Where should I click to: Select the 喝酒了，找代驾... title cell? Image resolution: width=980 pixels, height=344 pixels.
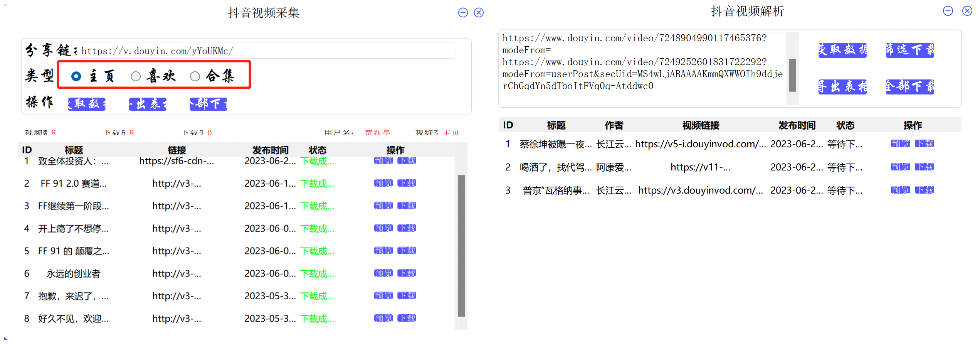click(x=556, y=167)
